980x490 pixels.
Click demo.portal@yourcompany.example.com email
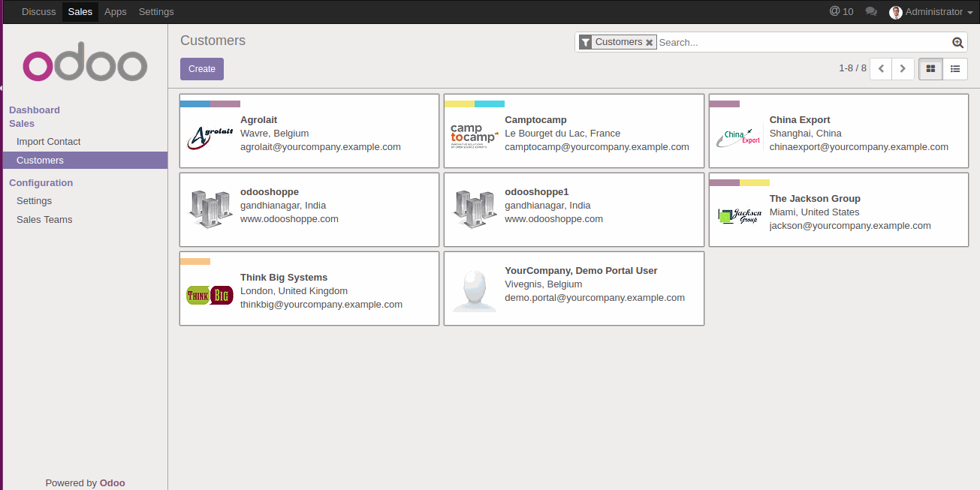point(595,298)
